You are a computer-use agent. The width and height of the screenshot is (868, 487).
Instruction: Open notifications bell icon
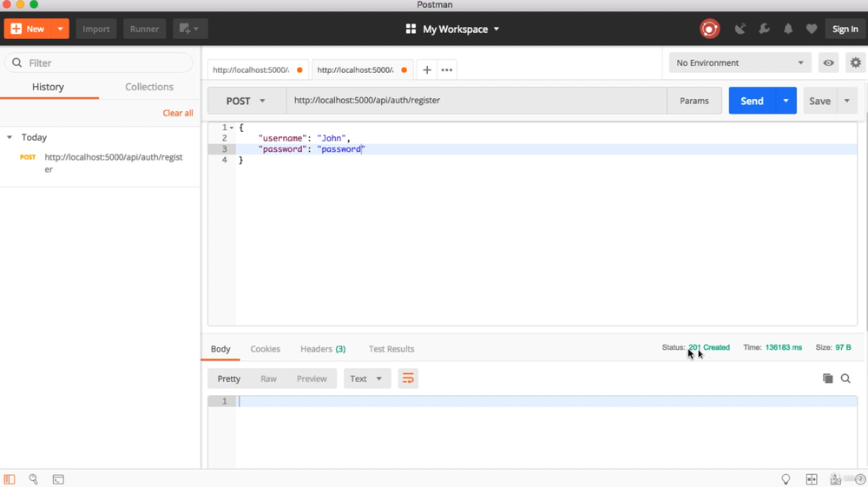coord(788,29)
